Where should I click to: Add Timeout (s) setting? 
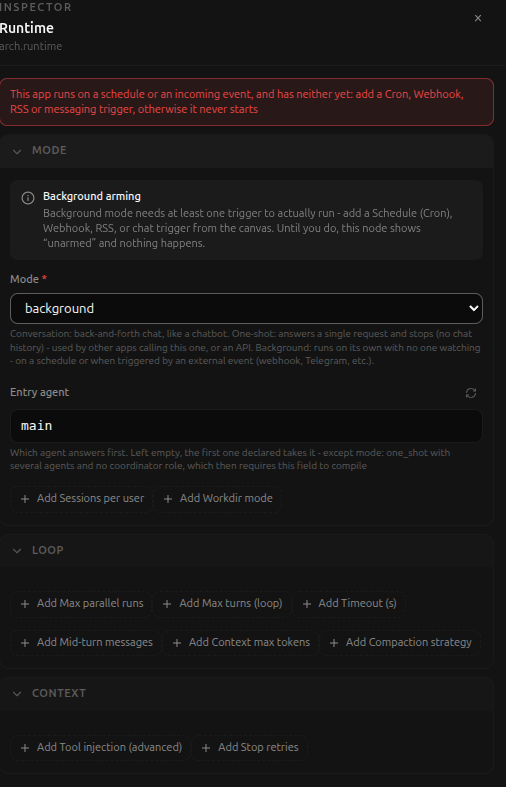click(x=349, y=603)
